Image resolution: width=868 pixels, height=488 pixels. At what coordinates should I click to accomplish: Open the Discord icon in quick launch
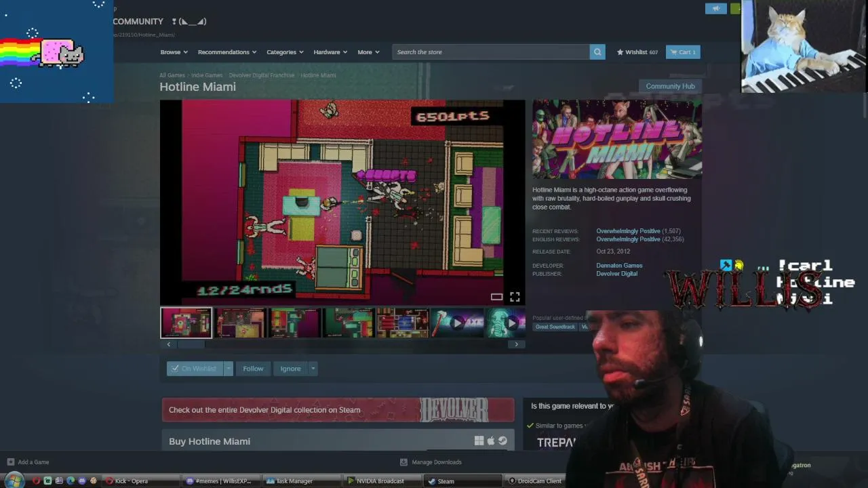tap(82, 481)
